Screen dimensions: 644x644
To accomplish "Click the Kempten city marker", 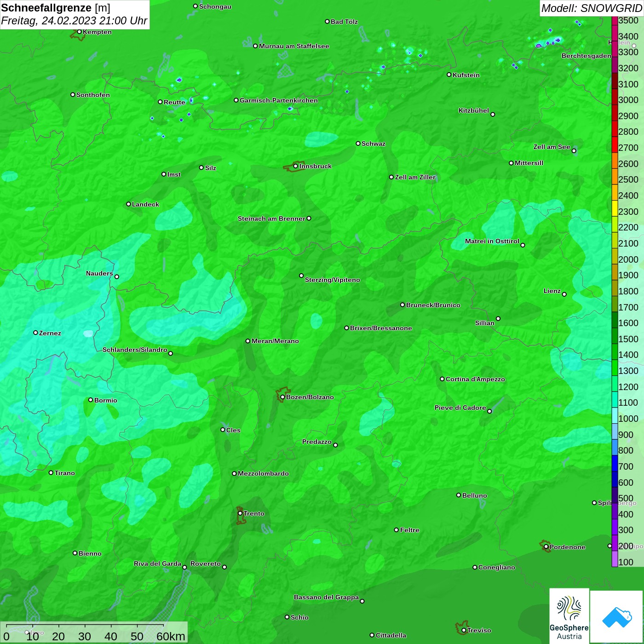I will point(79,32).
